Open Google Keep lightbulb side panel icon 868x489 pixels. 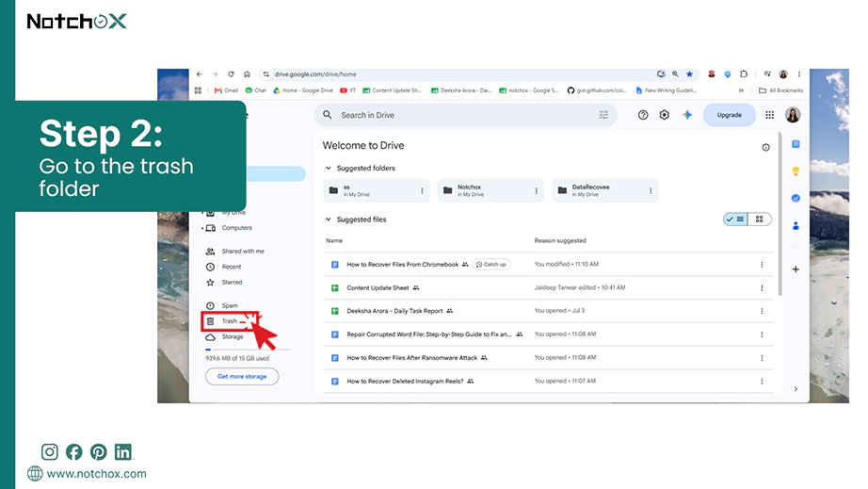796,171
